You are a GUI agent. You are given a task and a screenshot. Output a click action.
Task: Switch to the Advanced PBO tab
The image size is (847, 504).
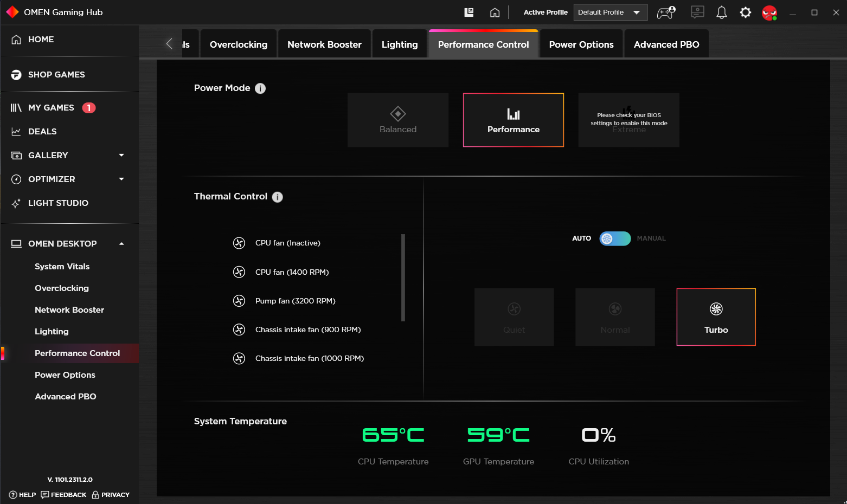tap(666, 44)
